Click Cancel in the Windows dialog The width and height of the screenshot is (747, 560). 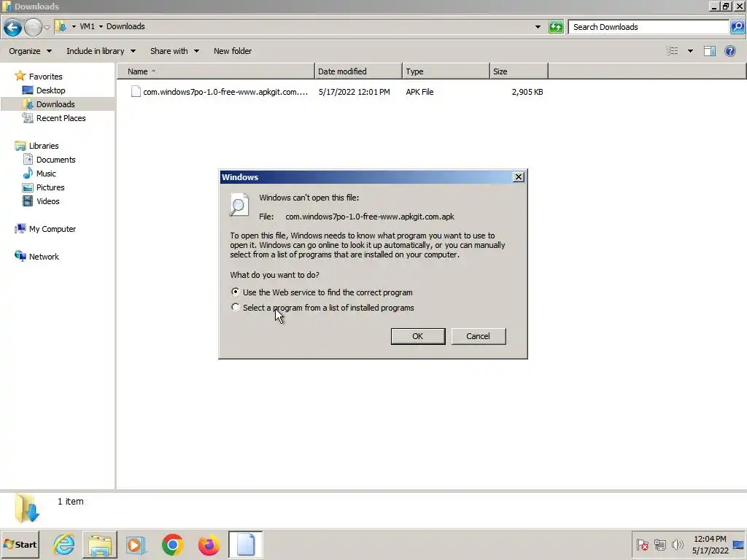click(x=478, y=336)
